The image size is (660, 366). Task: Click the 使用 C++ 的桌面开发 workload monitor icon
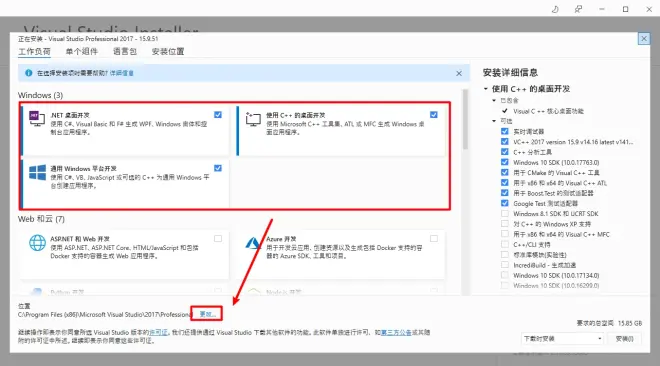[x=253, y=119]
